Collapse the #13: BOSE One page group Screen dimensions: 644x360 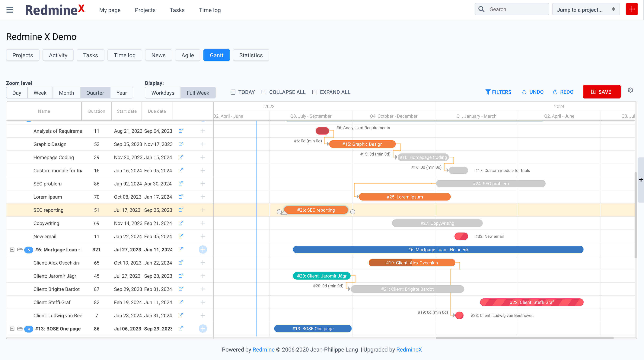pos(12,329)
